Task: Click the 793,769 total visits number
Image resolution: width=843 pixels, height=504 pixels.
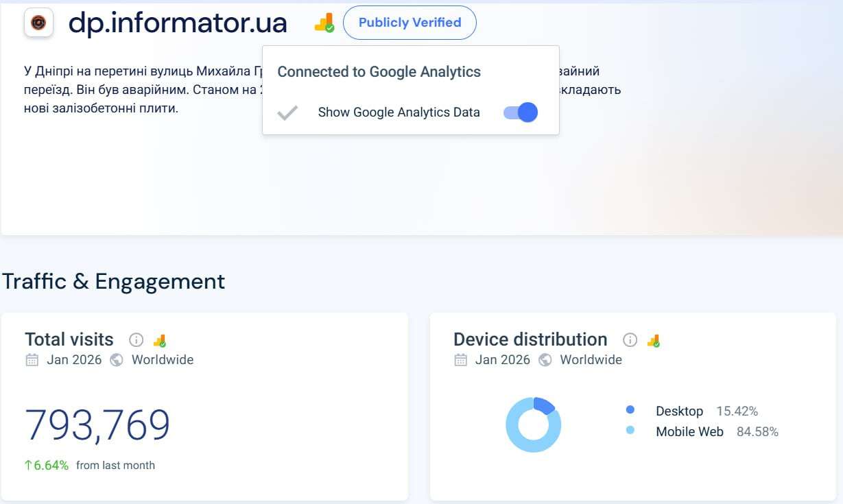Action: pyautogui.click(x=97, y=425)
